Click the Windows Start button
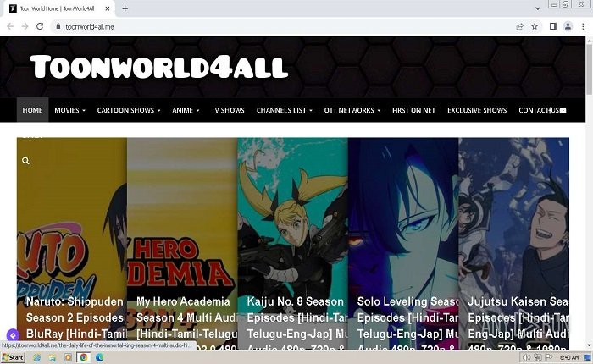The height and width of the screenshot is (364, 593). pyautogui.click(x=14, y=357)
